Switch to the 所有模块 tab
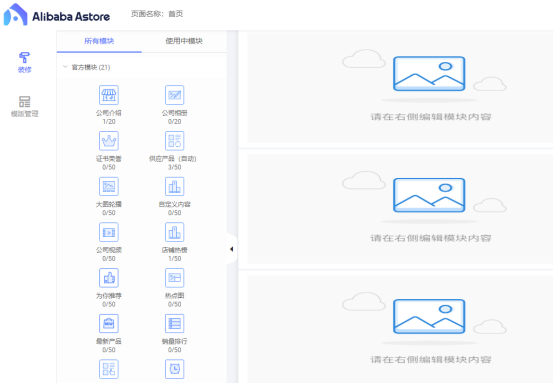The height and width of the screenshot is (383, 554). coord(99,41)
